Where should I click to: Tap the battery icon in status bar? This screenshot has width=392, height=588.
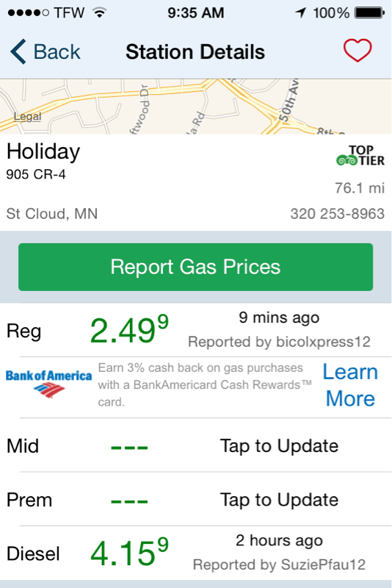(369, 12)
